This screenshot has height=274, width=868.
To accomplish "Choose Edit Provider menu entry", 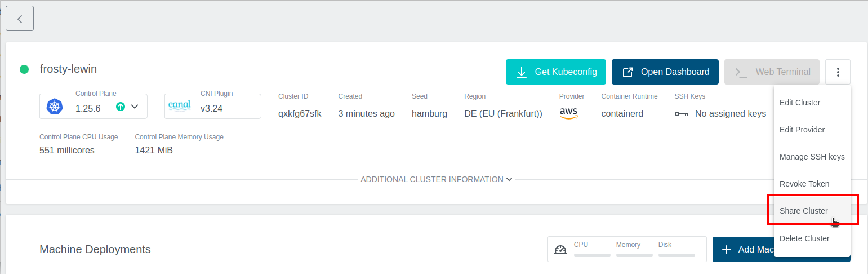I will click(802, 130).
